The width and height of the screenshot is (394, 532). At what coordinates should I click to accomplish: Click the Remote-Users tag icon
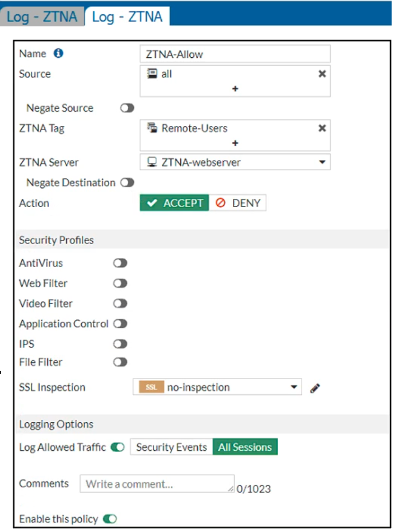click(152, 128)
